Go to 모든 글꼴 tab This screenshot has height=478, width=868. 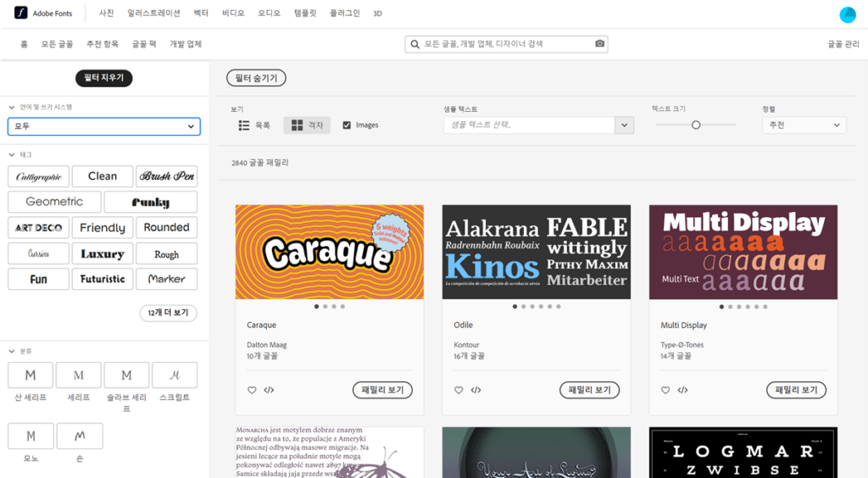coord(57,44)
